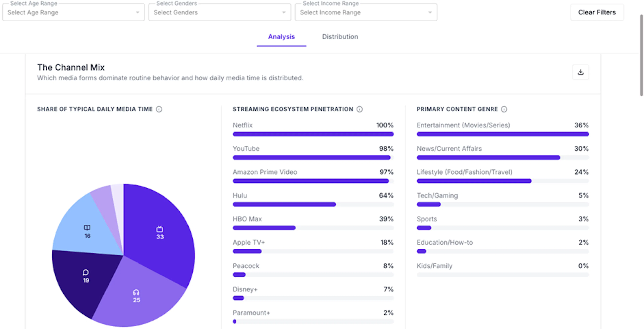Click the '36%' Entertainment value
This screenshot has width=644, height=329.
[x=581, y=125]
